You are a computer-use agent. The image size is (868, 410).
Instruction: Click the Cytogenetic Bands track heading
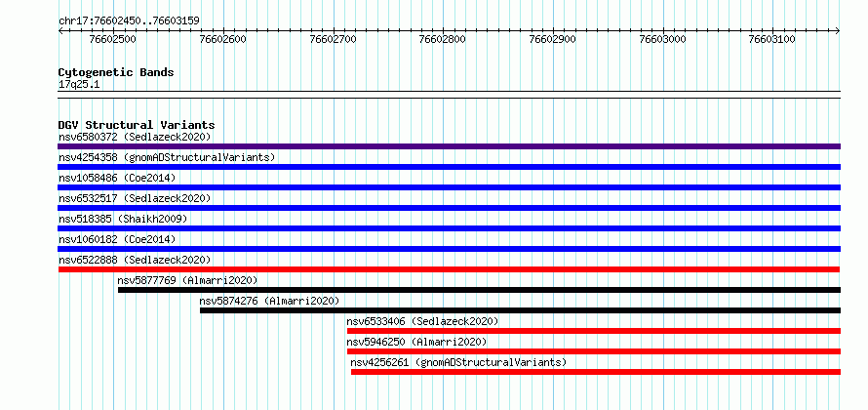[116, 72]
